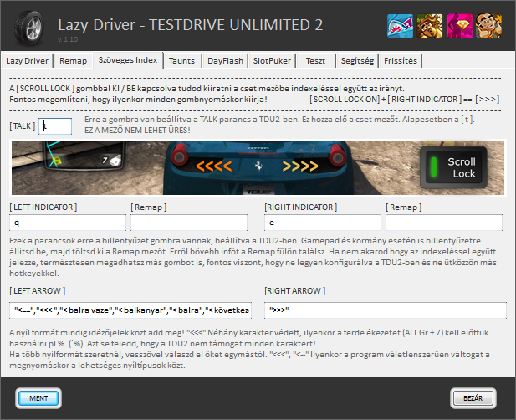This screenshot has width=516, height=420.
Task: Open the DayFlash tab
Action: coord(225,61)
